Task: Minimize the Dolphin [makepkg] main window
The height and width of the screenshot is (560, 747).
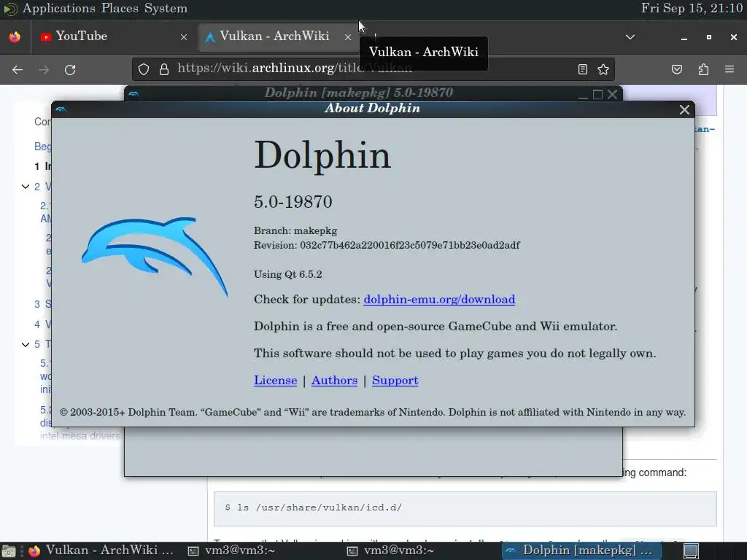Action: 583,95
